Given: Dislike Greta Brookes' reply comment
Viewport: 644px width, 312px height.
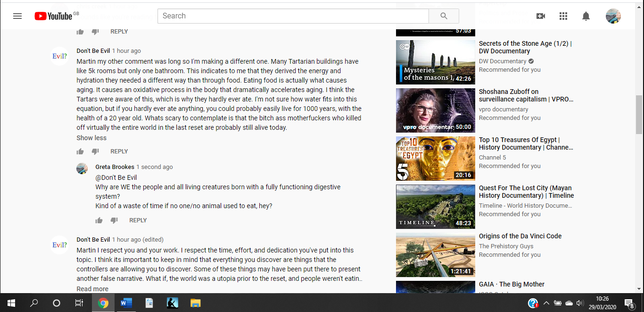Looking at the screenshot, I should click(114, 220).
